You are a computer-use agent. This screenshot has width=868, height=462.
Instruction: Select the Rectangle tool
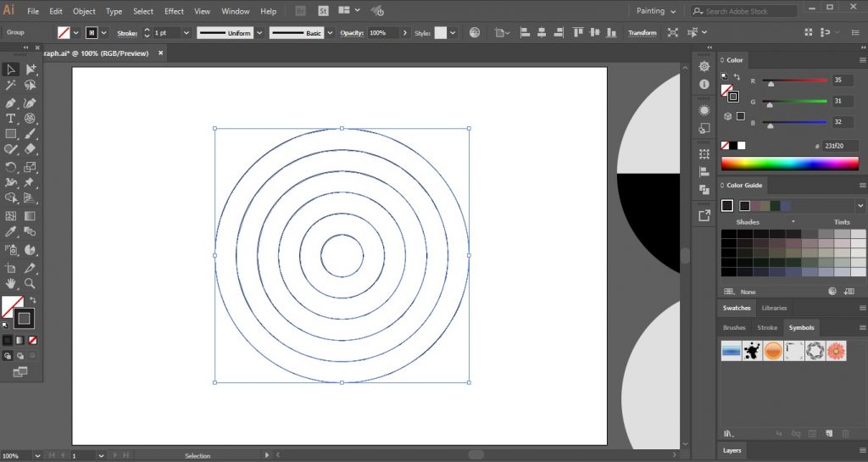10,134
